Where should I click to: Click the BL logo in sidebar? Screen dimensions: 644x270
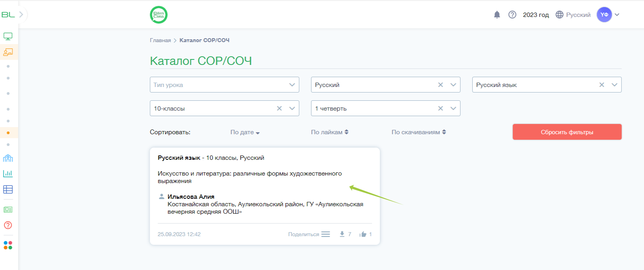pos(8,15)
